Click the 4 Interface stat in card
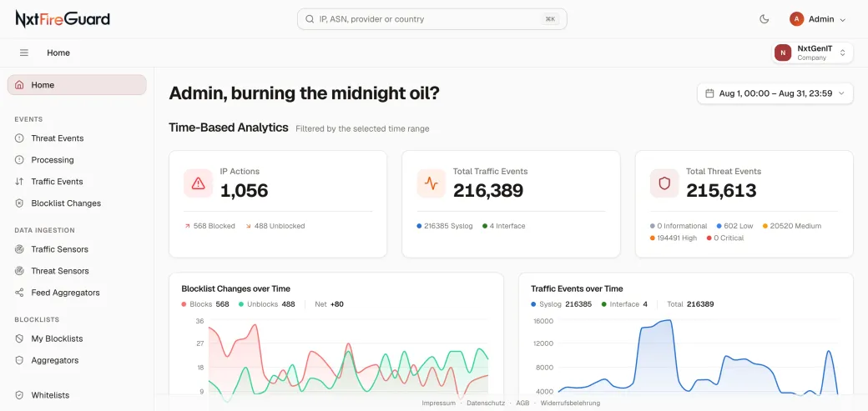The width and height of the screenshot is (868, 411). (x=504, y=226)
